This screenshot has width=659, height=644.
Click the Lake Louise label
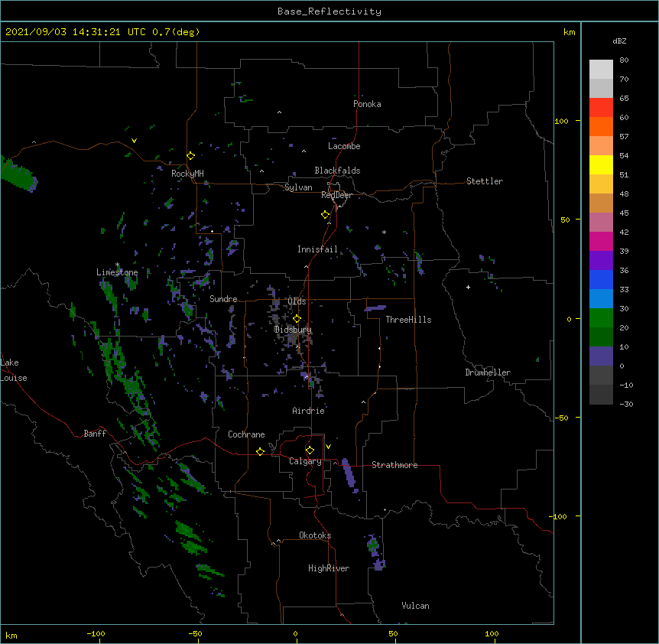coord(14,370)
